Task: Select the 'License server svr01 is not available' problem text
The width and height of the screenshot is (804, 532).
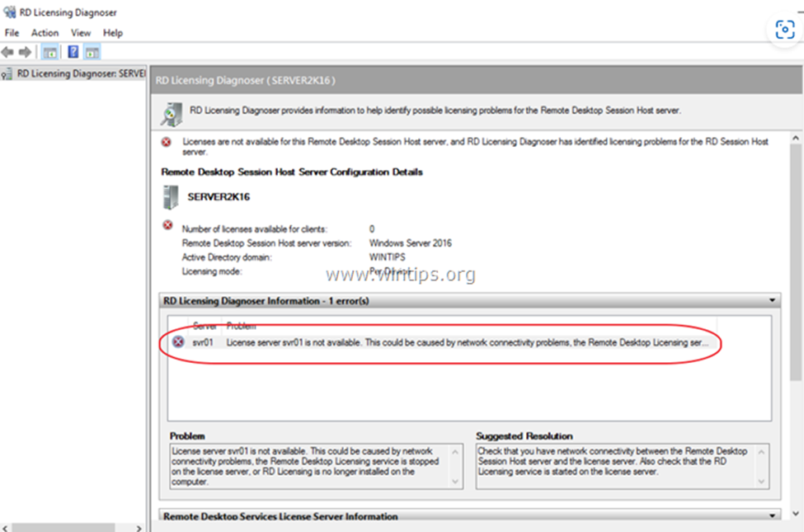Action: [467, 342]
